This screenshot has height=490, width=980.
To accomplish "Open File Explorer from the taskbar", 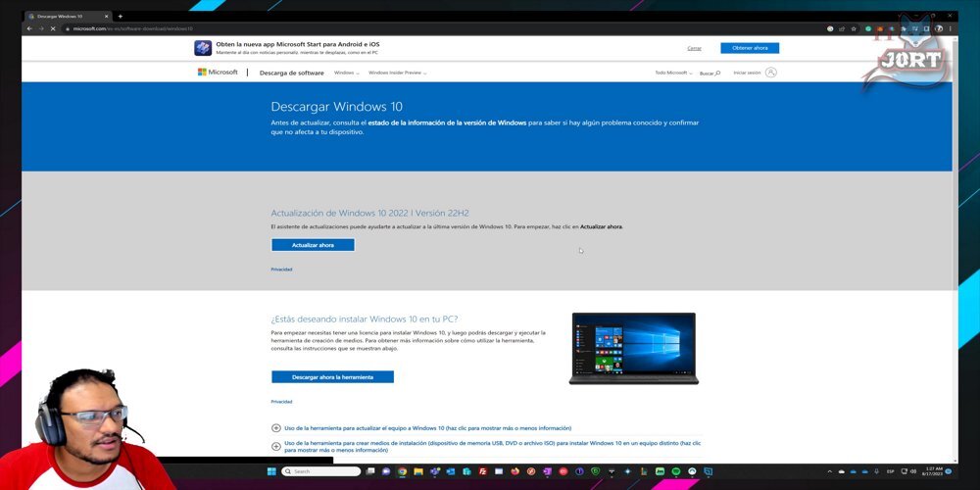I will 418,471.
